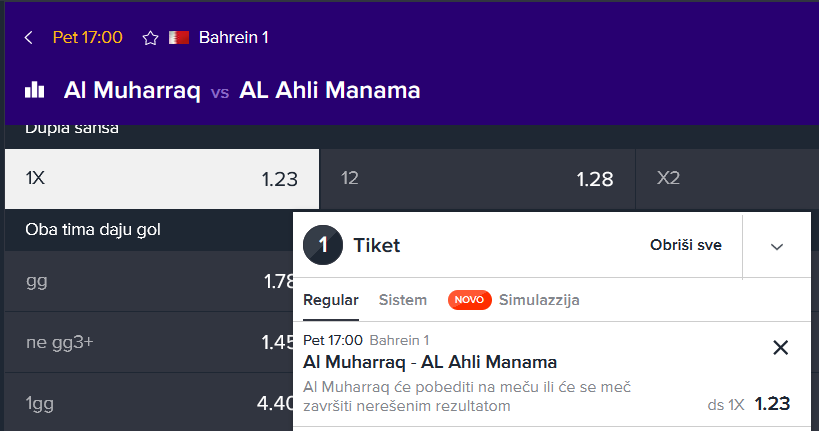
Task: Go back using the left arrow
Action: (x=29, y=38)
